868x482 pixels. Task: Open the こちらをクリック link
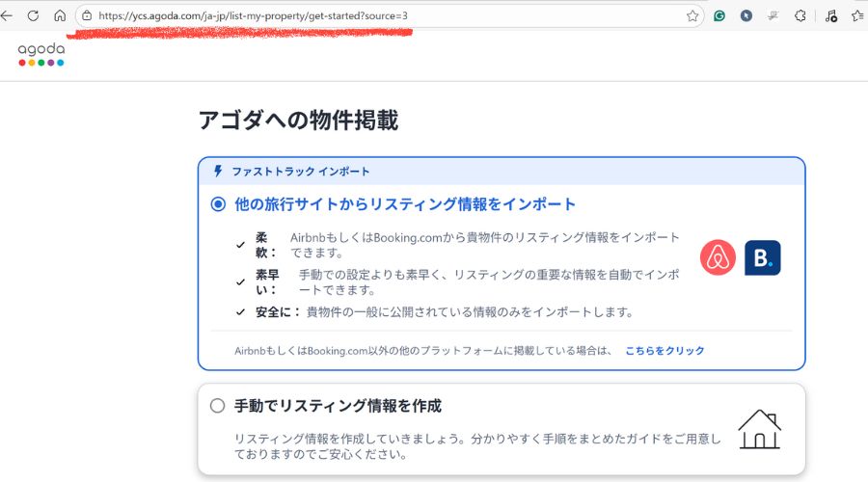click(x=665, y=350)
